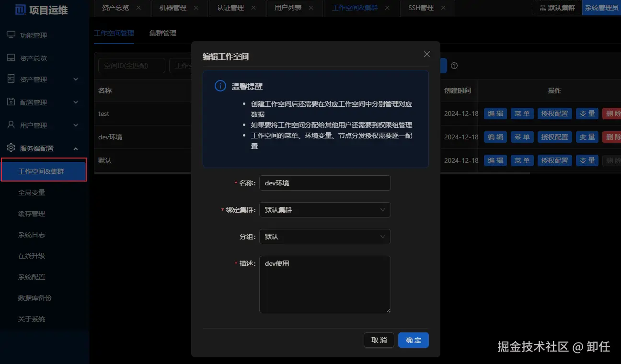Open the 集群管理 sub-tab

pos(163,33)
